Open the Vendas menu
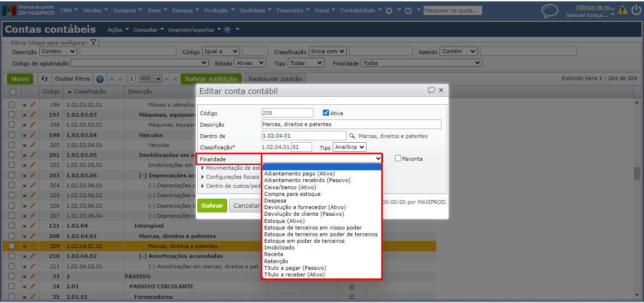 coord(95,10)
